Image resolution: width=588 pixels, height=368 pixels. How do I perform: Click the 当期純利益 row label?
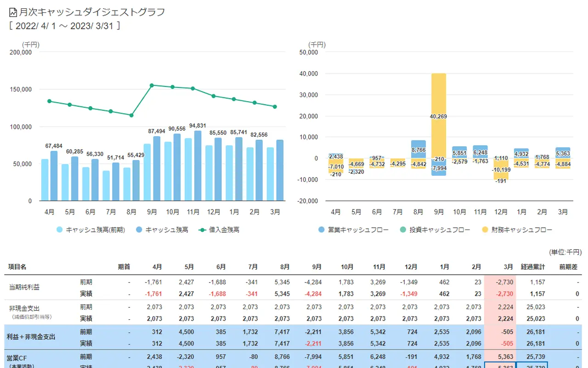24,287
